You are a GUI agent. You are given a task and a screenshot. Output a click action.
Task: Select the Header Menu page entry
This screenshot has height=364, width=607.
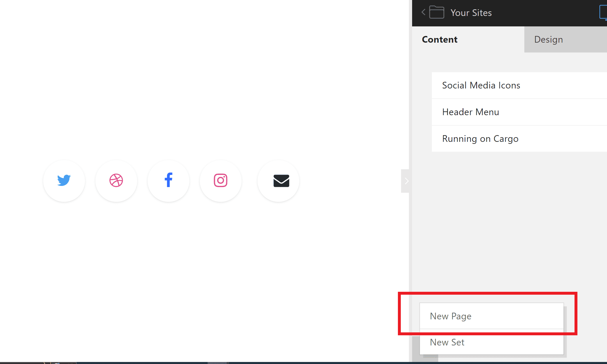(x=519, y=112)
